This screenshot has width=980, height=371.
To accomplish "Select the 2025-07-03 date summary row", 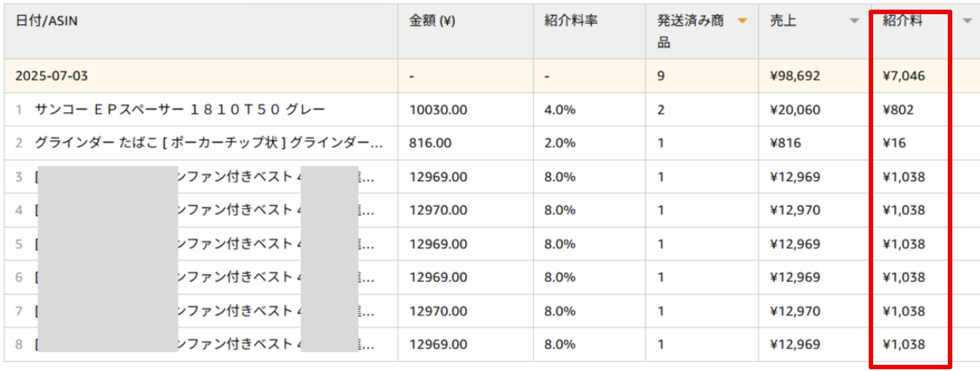I will point(51,76).
